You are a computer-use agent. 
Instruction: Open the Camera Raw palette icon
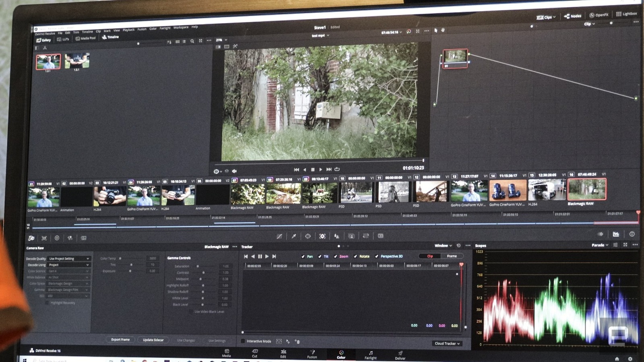pos(31,238)
